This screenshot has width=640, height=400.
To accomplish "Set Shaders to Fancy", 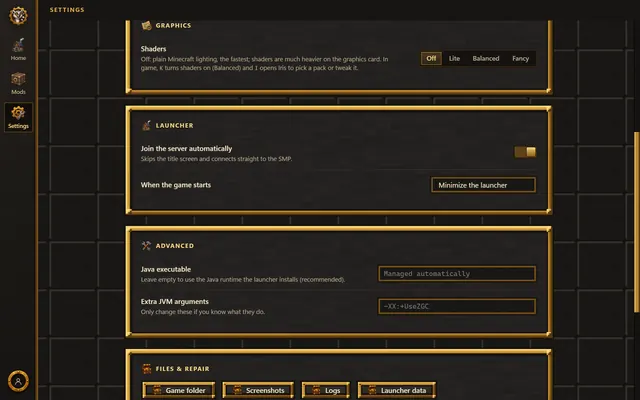I will pyautogui.click(x=520, y=58).
